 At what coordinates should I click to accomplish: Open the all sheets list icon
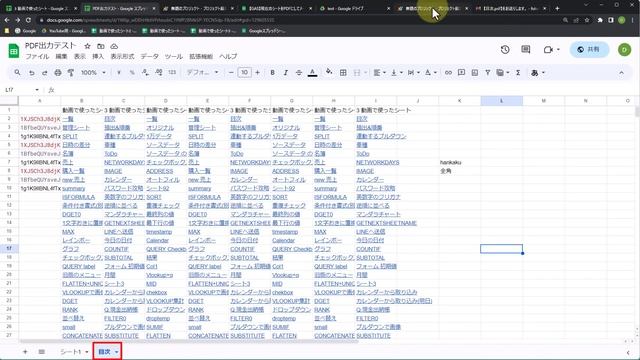coord(42,351)
